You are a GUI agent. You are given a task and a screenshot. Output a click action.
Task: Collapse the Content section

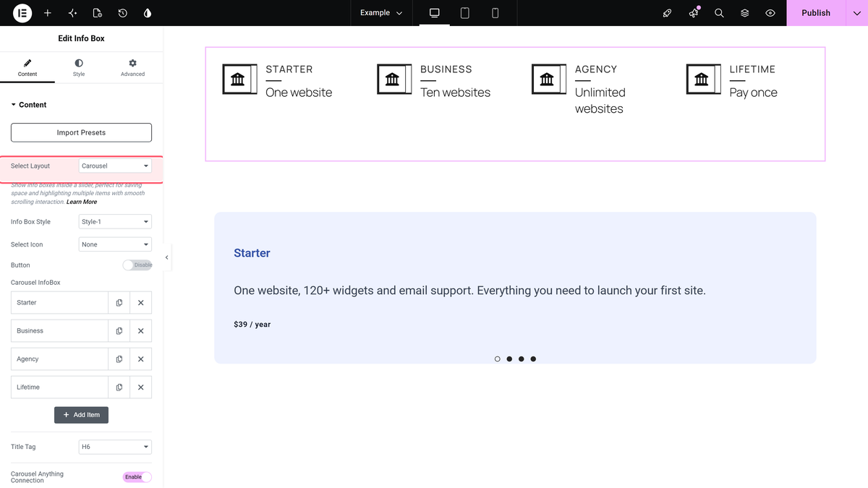(29, 105)
